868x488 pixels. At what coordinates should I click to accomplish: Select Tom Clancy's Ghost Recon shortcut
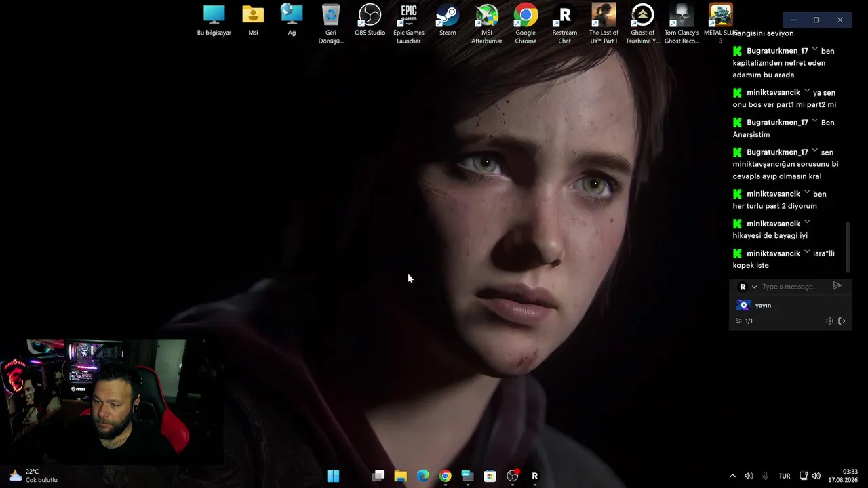point(682,24)
